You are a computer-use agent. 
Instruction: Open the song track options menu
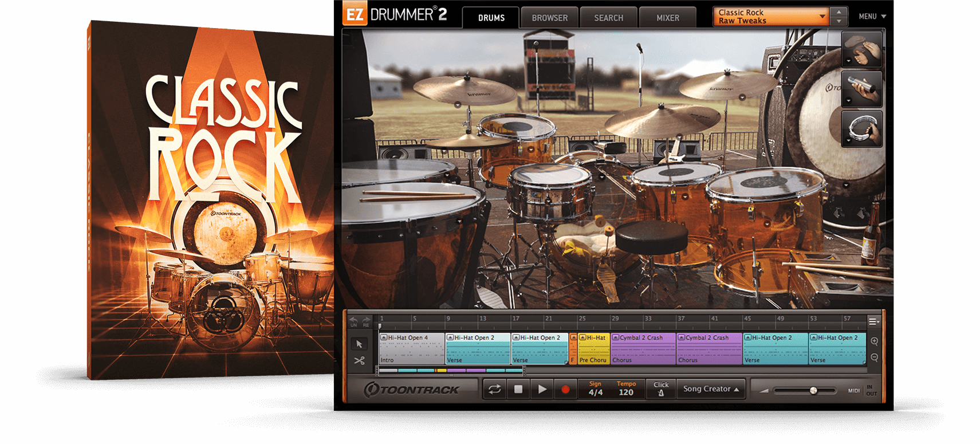pyautogui.click(x=873, y=321)
